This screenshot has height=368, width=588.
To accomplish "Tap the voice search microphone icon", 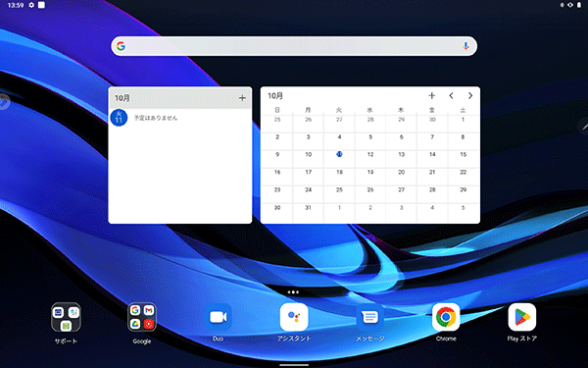I will [465, 46].
